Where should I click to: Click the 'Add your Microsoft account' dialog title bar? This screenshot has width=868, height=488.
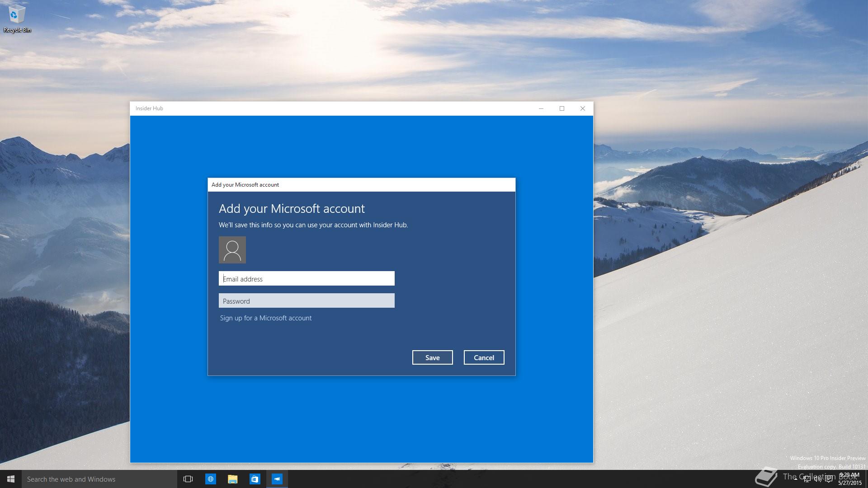coord(361,185)
